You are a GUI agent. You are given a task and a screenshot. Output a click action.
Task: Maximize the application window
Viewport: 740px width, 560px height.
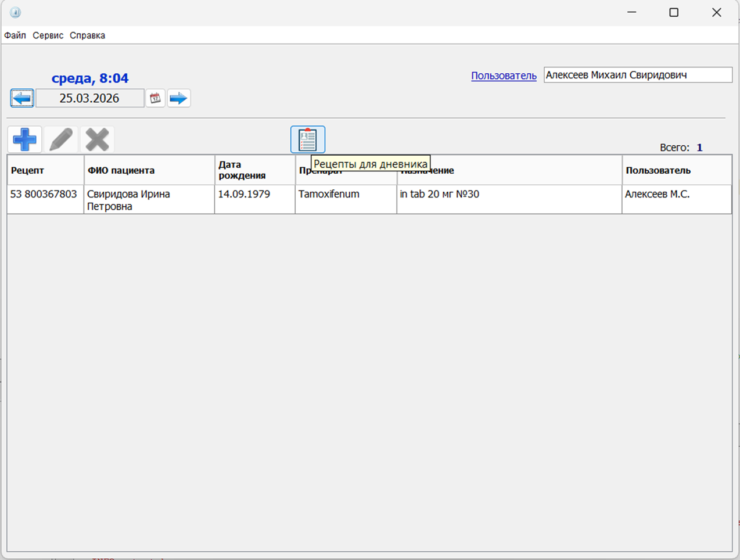[x=674, y=12]
